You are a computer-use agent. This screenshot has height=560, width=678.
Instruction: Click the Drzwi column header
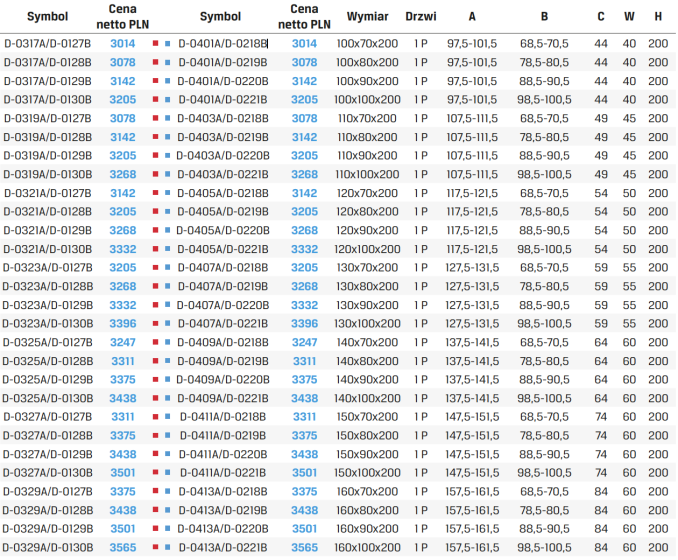(420, 16)
